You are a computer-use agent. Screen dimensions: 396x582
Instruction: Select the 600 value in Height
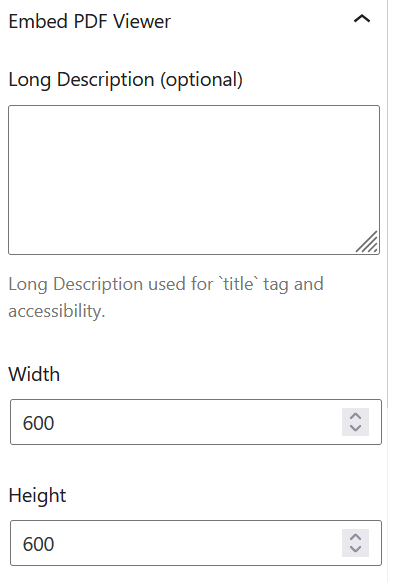39,544
